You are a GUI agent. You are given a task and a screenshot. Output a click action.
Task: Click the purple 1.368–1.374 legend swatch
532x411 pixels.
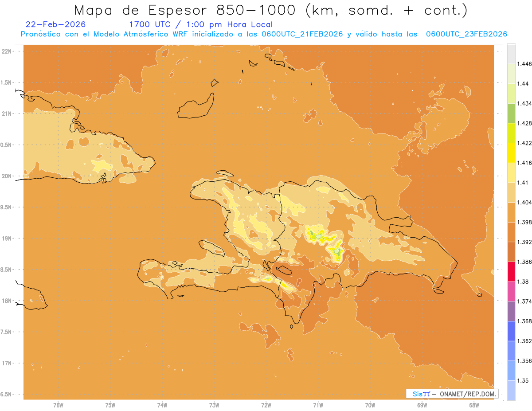pos(511,311)
